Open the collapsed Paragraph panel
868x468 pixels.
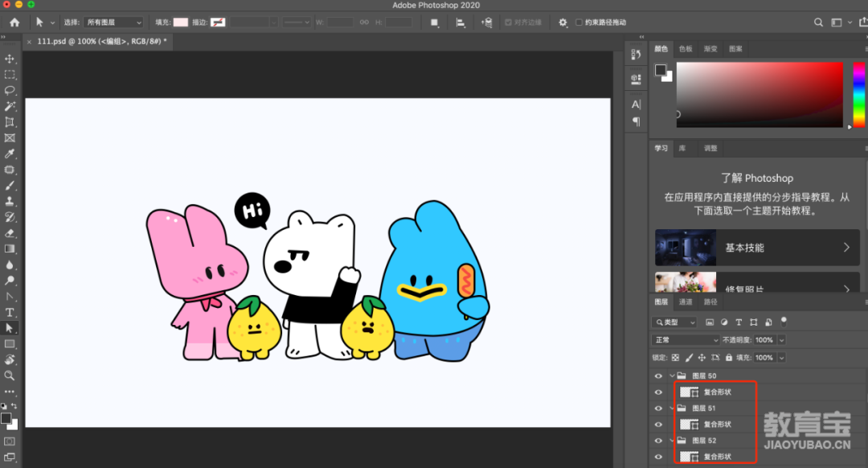pos(636,121)
